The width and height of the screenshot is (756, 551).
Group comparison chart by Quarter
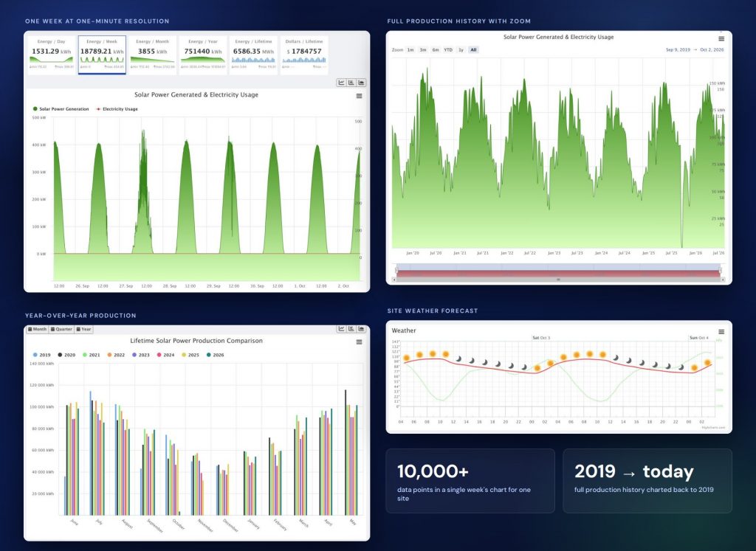[61, 330]
